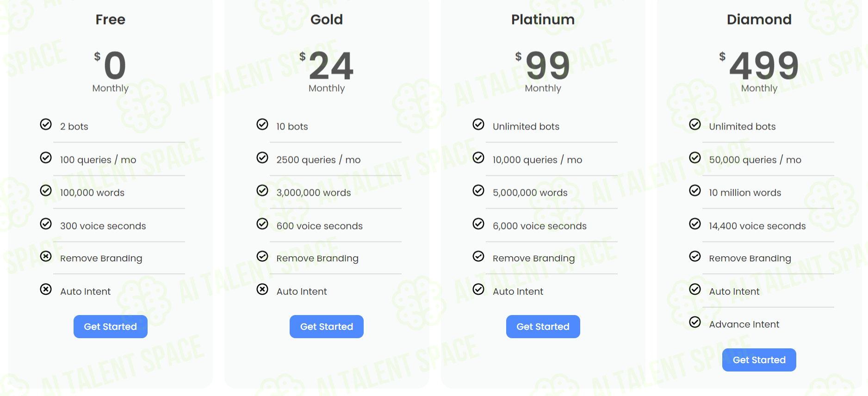Click Get Started under the Platinum plan

click(x=543, y=327)
